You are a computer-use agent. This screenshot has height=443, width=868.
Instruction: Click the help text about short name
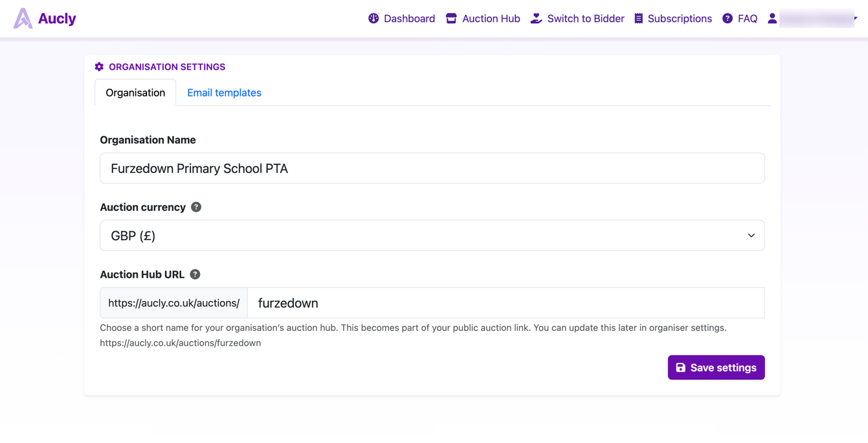413,328
